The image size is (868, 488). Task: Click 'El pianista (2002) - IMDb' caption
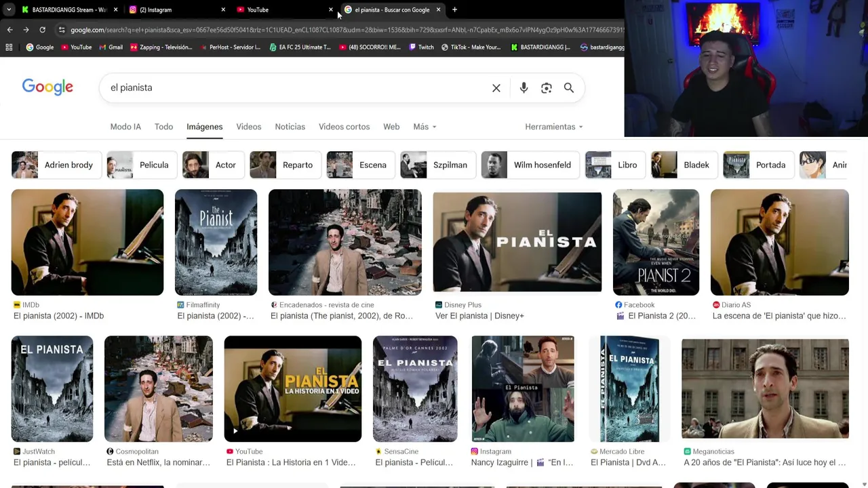58,316
